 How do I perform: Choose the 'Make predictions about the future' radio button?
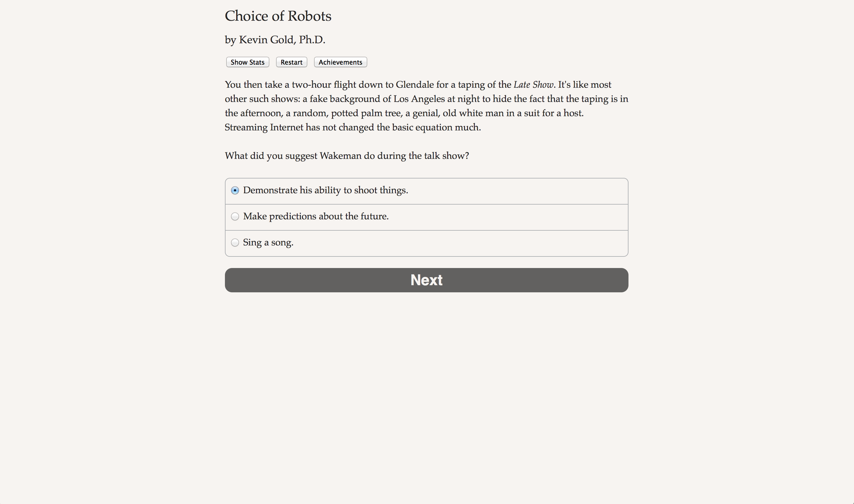235,217
